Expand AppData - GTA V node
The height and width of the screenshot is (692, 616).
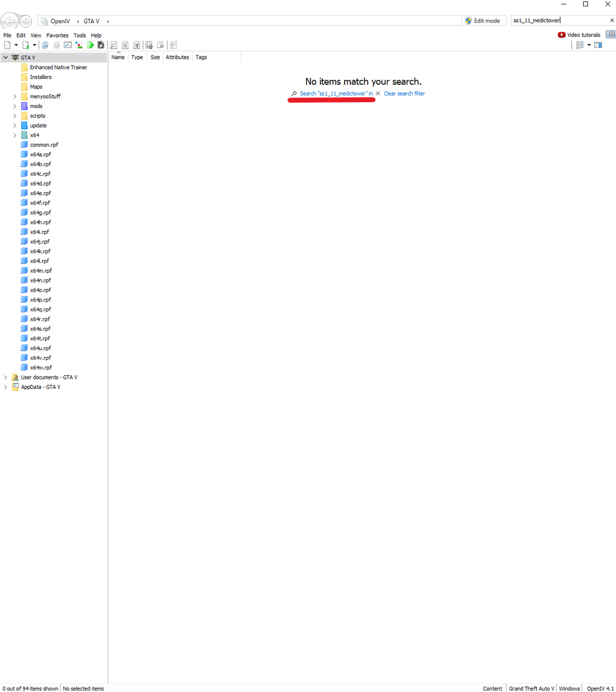click(6, 387)
